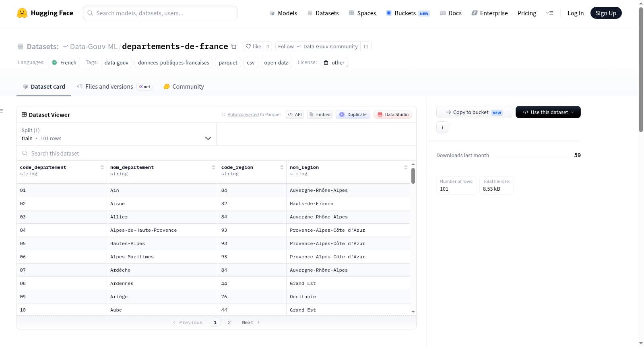Select page 1 in pagination
Viewport: 644px width, 347px height.
(x=215, y=322)
